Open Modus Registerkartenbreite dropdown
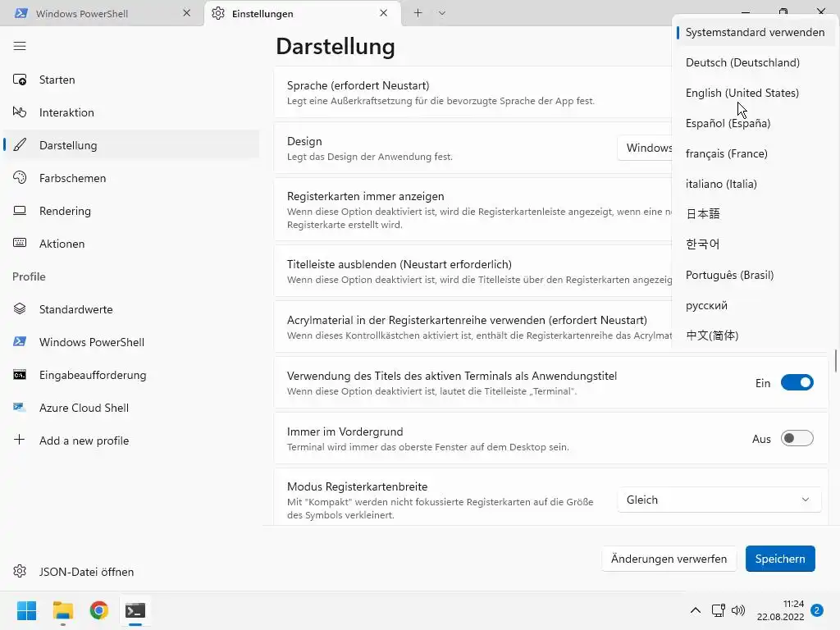The width and height of the screenshot is (840, 630). 719,500
